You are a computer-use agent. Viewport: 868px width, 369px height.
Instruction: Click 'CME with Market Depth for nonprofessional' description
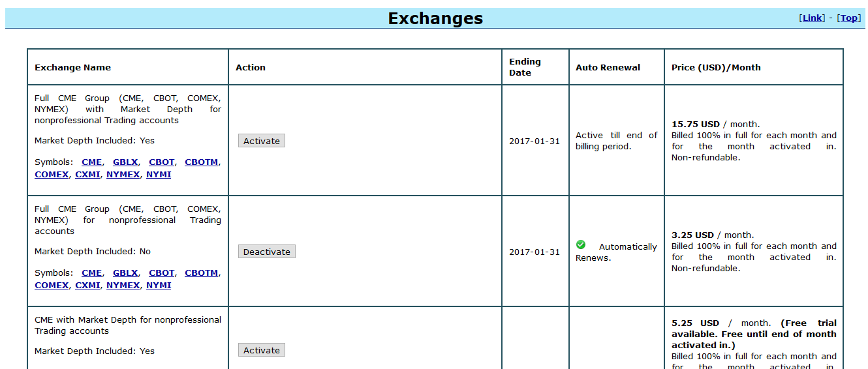tap(128, 325)
